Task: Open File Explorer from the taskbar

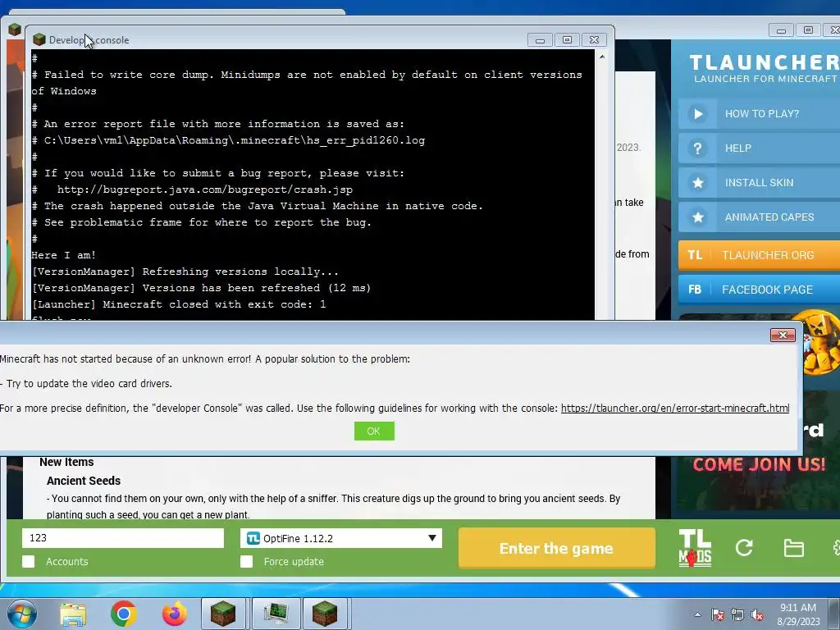Action: pyautogui.click(x=73, y=614)
